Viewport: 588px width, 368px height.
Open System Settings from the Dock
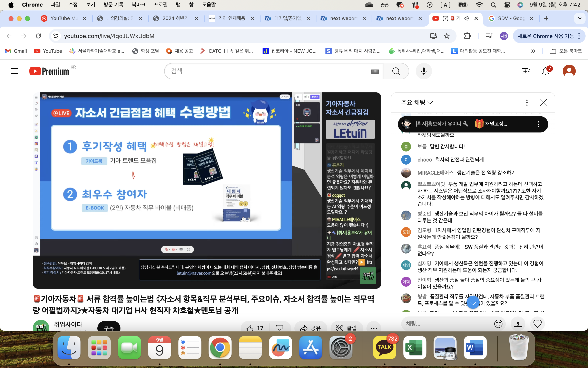coord(341,348)
